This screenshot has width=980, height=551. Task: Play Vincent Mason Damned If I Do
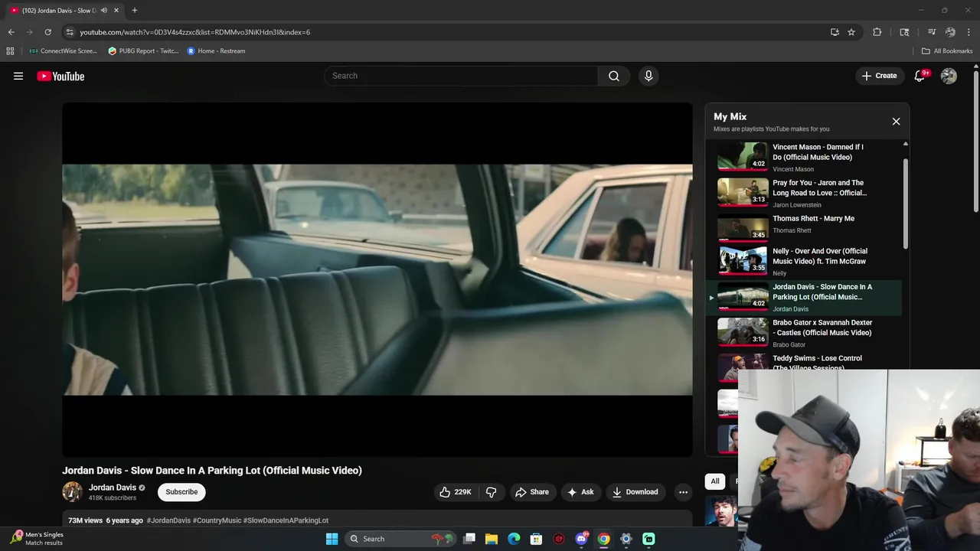(x=802, y=156)
